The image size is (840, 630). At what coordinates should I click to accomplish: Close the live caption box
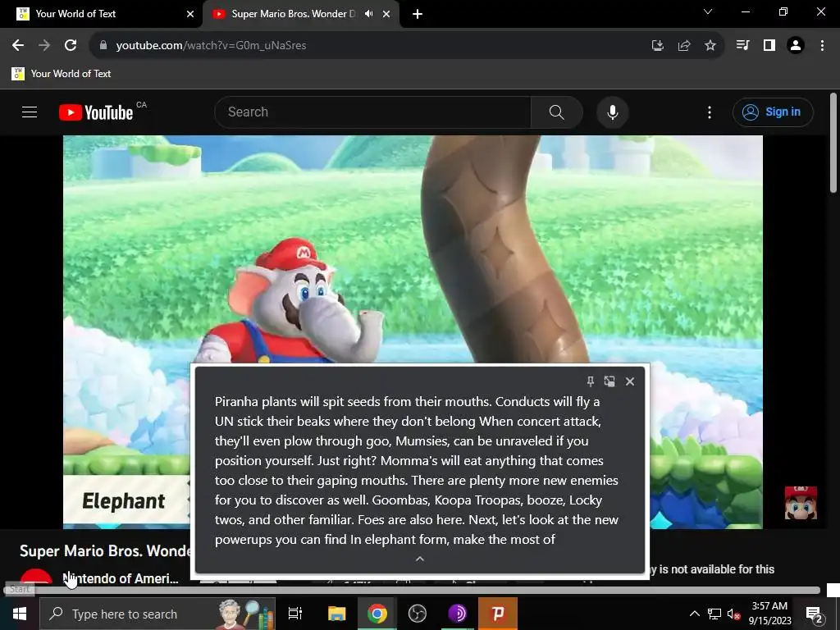630,381
